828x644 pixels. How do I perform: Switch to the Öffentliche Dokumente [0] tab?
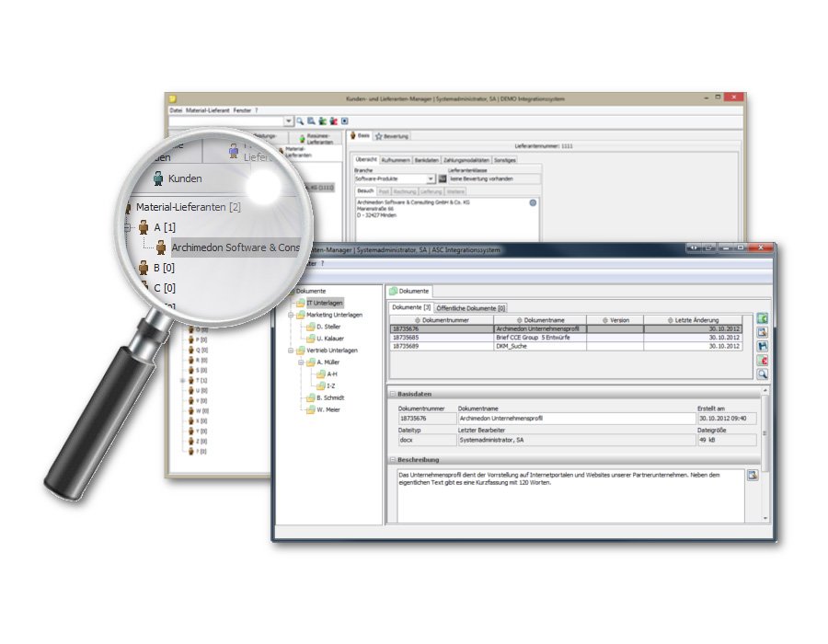click(470, 308)
